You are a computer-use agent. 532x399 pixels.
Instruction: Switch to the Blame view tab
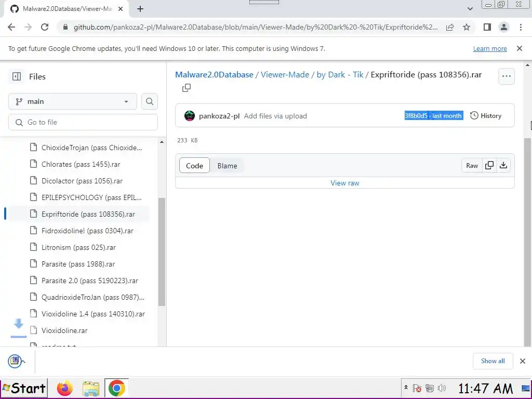click(x=228, y=166)
